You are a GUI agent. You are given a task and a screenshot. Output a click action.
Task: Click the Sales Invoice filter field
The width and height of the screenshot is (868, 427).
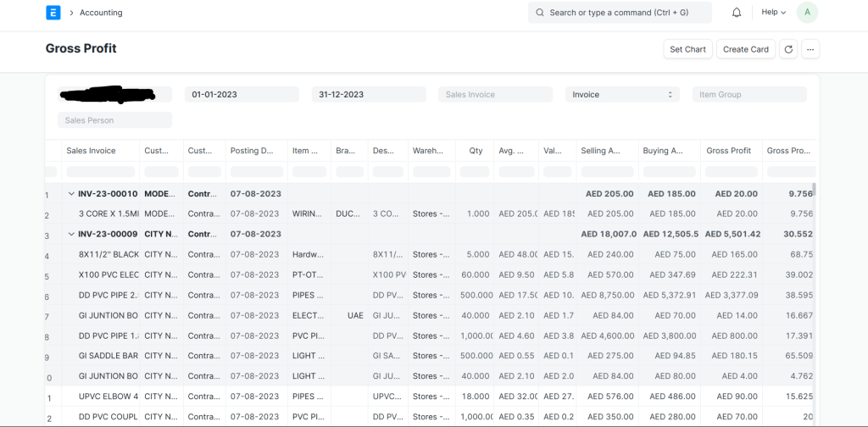point(495,95)
